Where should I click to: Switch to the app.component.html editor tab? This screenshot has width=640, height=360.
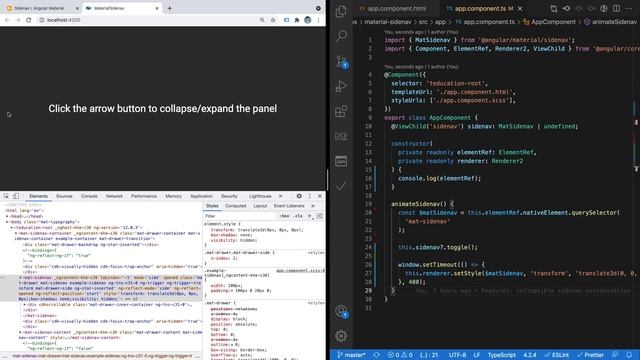pos(393,8)
